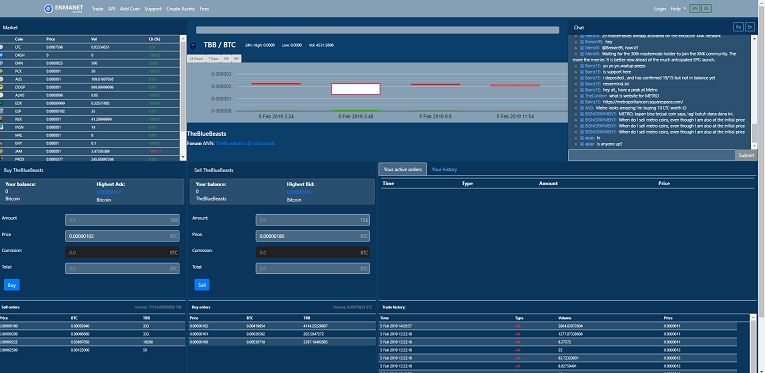765x373 pixels.
Task: Focus the Price field in the Buy panel
Action: 122,236
